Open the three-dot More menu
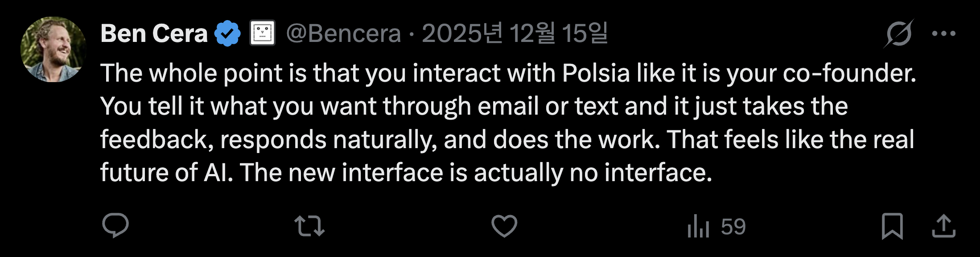The image size is (980, 257). pos(944,34)
